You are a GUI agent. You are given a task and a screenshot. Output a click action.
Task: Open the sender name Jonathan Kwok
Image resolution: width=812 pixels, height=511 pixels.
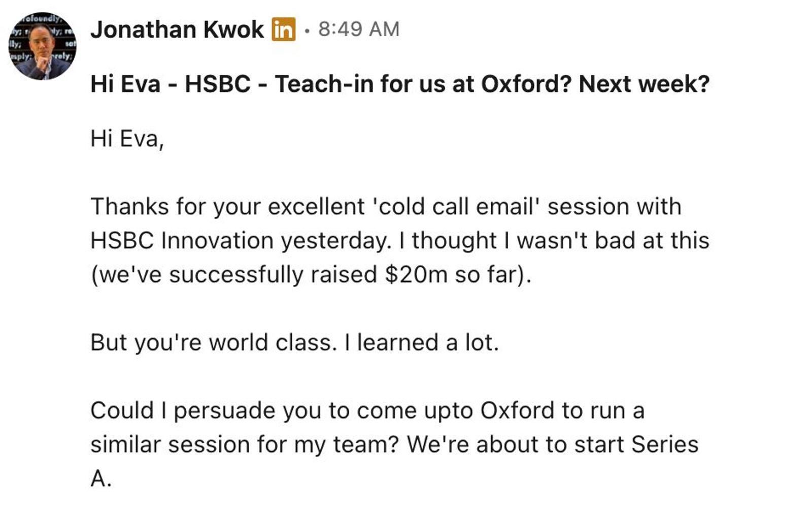[177, 29]
